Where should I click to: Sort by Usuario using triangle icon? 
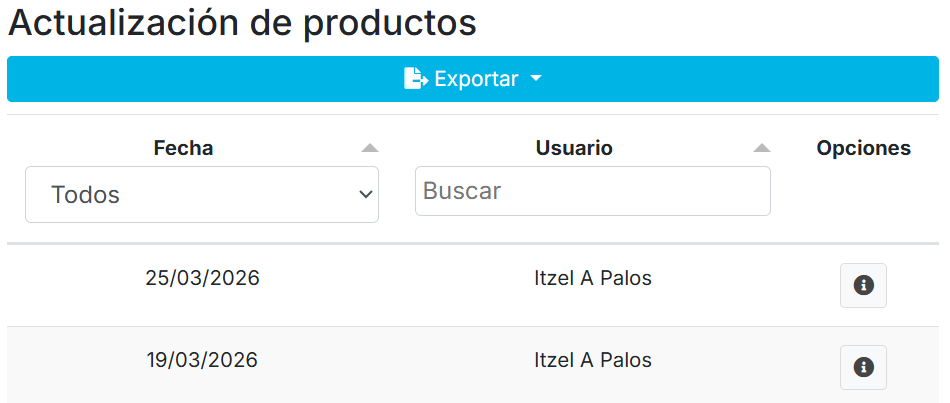click(x=762, y=148)
